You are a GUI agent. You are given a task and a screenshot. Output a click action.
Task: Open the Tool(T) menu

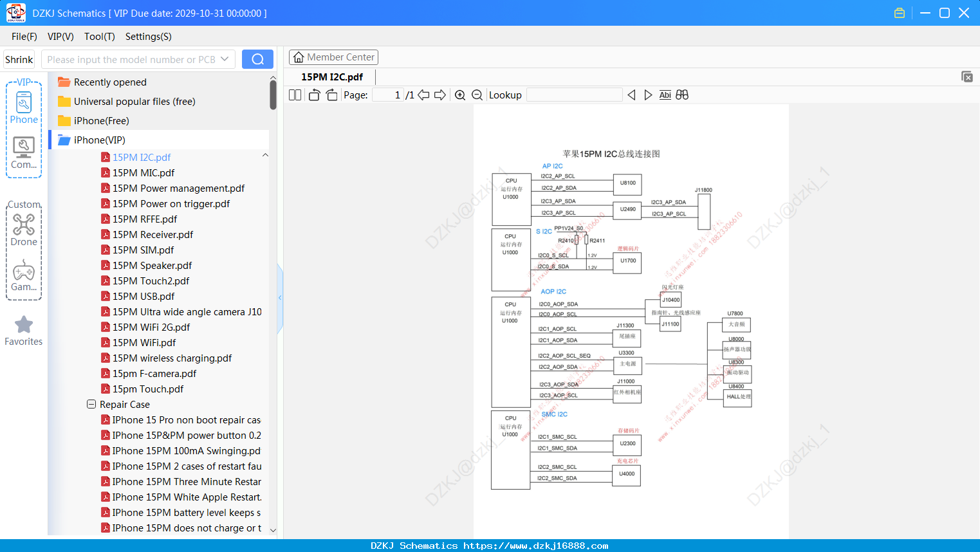coord(100,37)
